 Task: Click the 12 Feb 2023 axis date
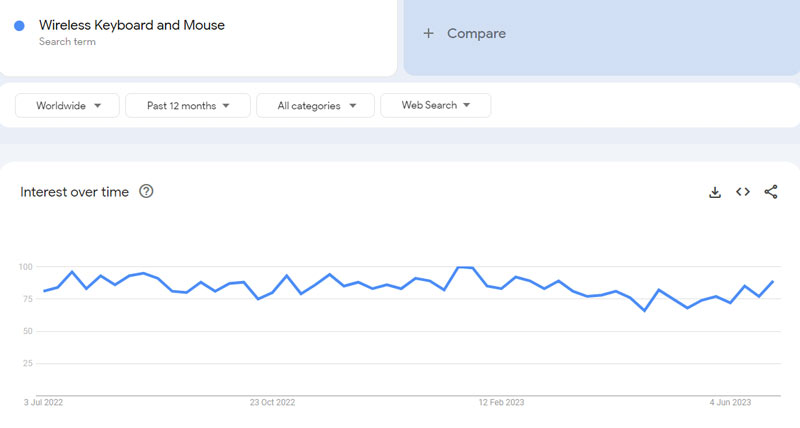click(501, 403)
